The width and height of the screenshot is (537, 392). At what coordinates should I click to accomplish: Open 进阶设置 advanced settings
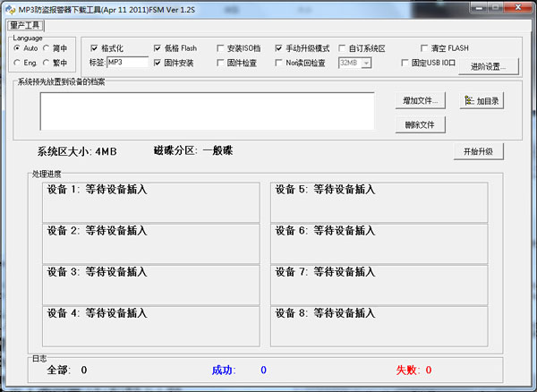(x=489, y=66)
